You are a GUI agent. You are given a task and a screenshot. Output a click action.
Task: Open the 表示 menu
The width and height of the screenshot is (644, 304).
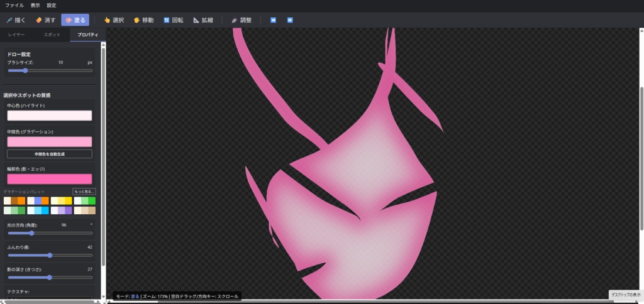tap(35, 6)
